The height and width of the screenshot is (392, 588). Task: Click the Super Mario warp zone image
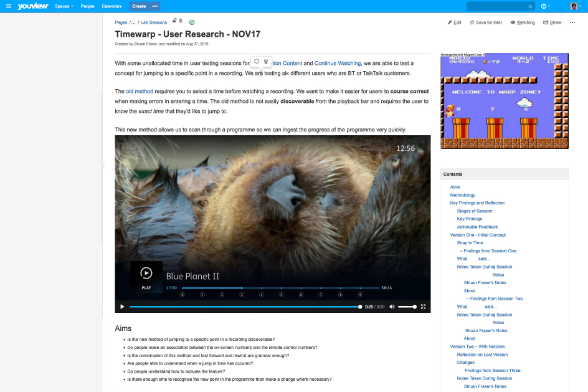504,101
